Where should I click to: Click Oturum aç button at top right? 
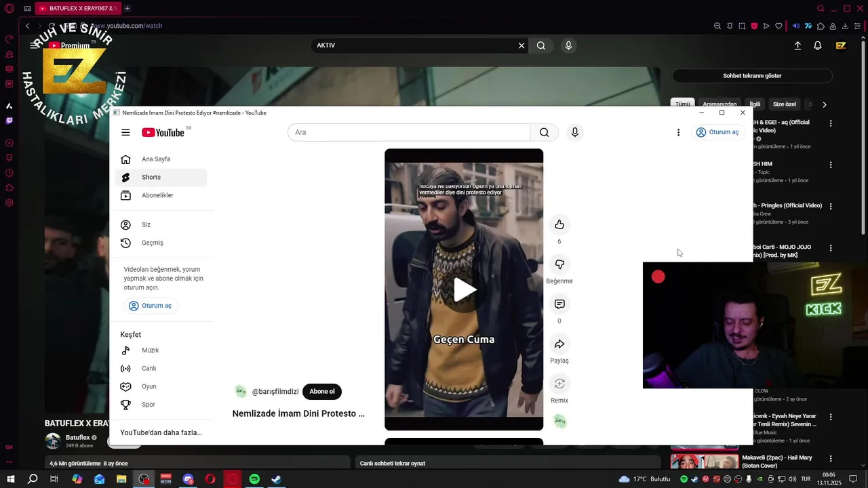tap(717, 132)
